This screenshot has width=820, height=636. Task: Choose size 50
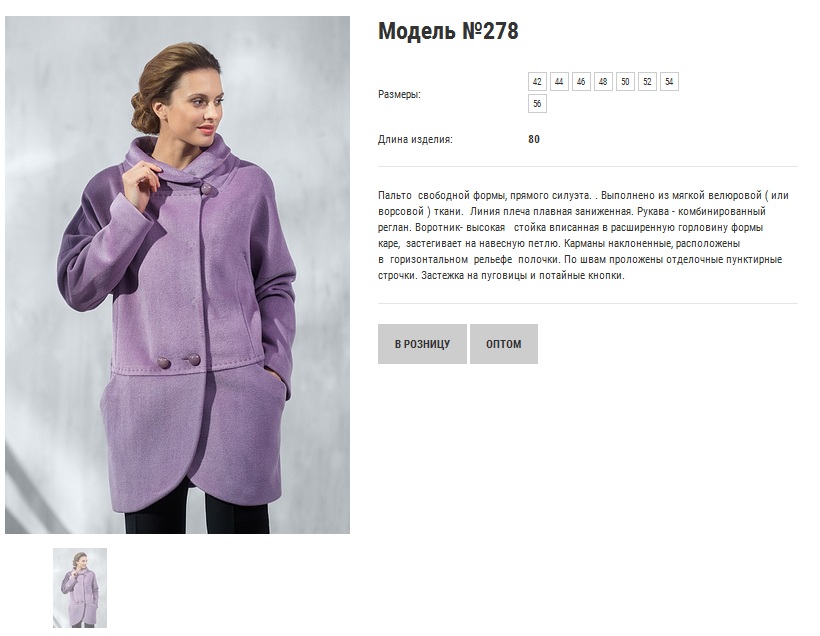coord(625,82)
